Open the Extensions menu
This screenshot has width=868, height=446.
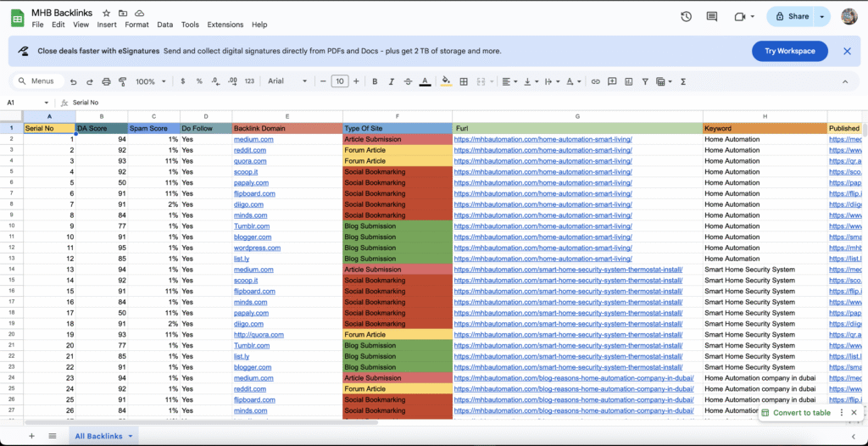(225, 25)
